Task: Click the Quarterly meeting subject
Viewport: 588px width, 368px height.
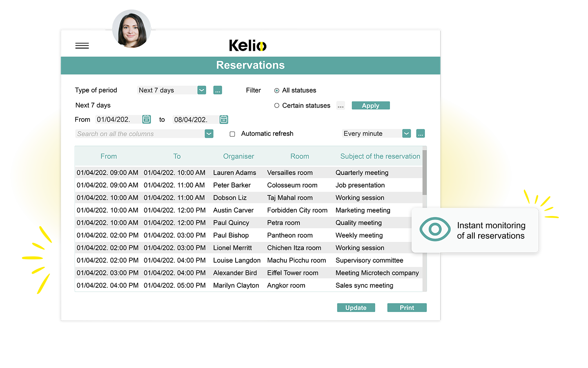Action: tap(362, 173)
